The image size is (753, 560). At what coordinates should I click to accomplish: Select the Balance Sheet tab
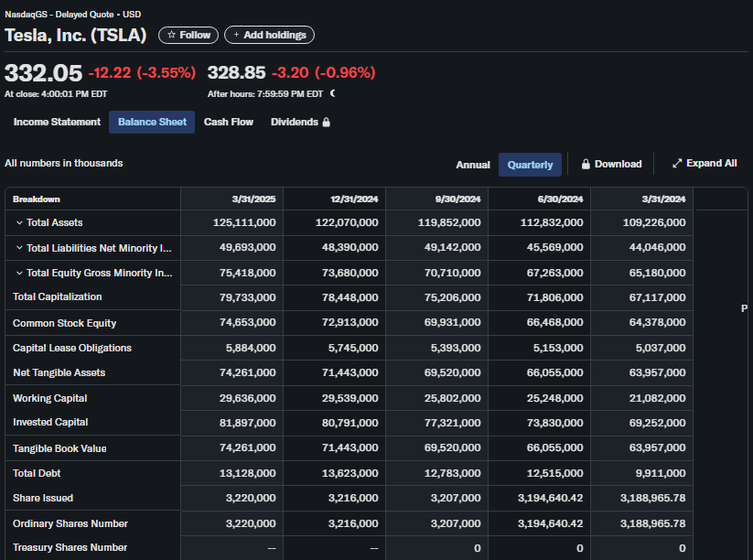click(152, 122)
